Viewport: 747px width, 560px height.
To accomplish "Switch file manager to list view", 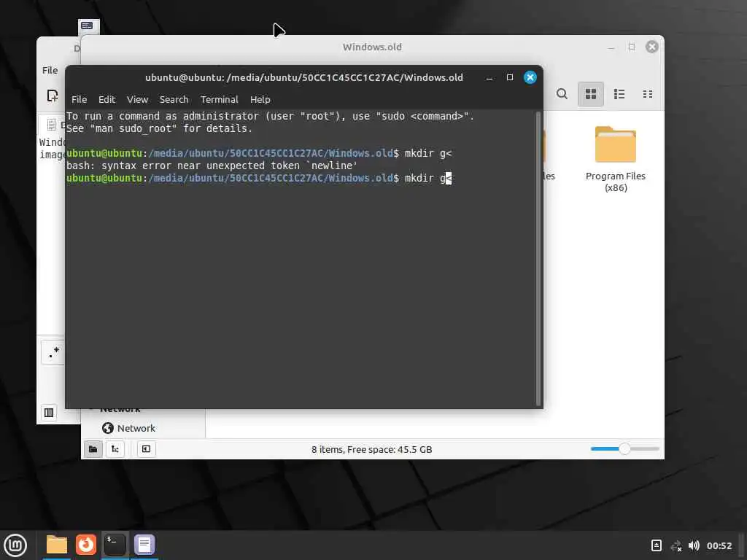I will (619, 94).
